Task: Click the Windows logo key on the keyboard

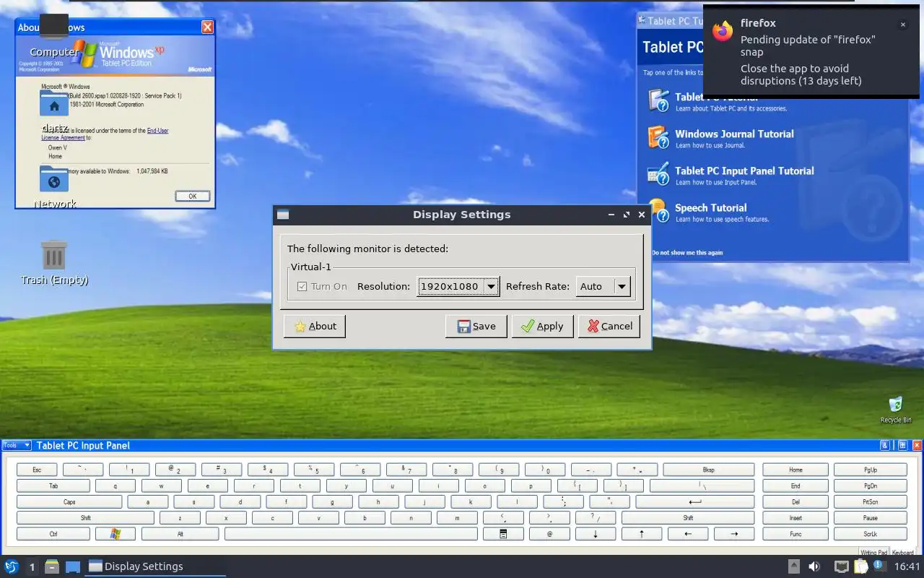Action: [115, 534]
